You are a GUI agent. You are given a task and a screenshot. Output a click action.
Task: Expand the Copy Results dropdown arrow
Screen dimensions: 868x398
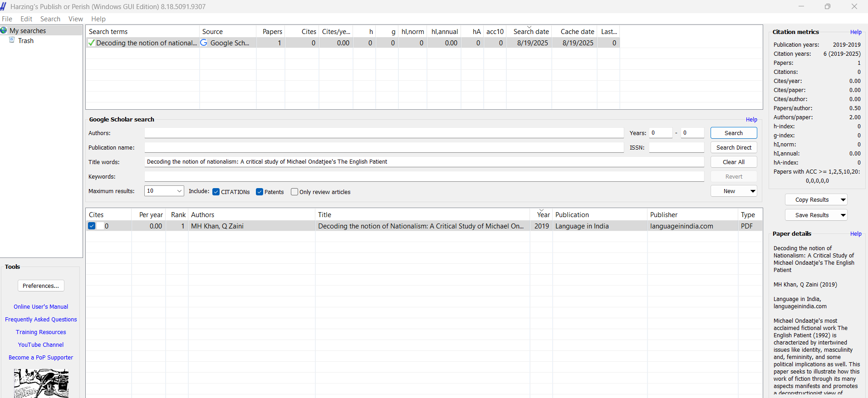click(843, 200)
